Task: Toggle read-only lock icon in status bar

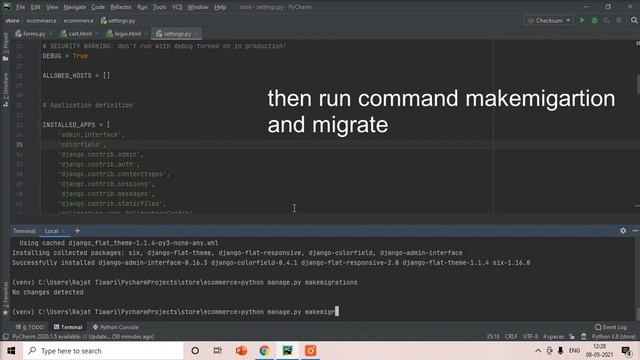Action: click(572, 337)
